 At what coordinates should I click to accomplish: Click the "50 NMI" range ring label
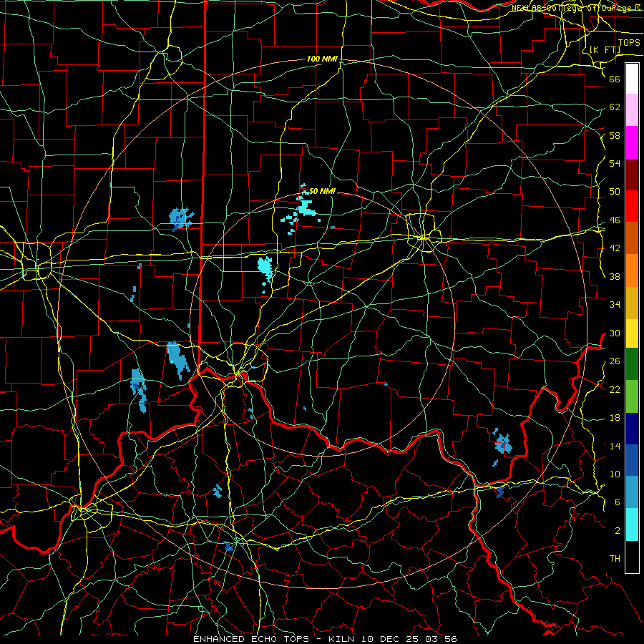pyautogui.click(x=322, y=191)
